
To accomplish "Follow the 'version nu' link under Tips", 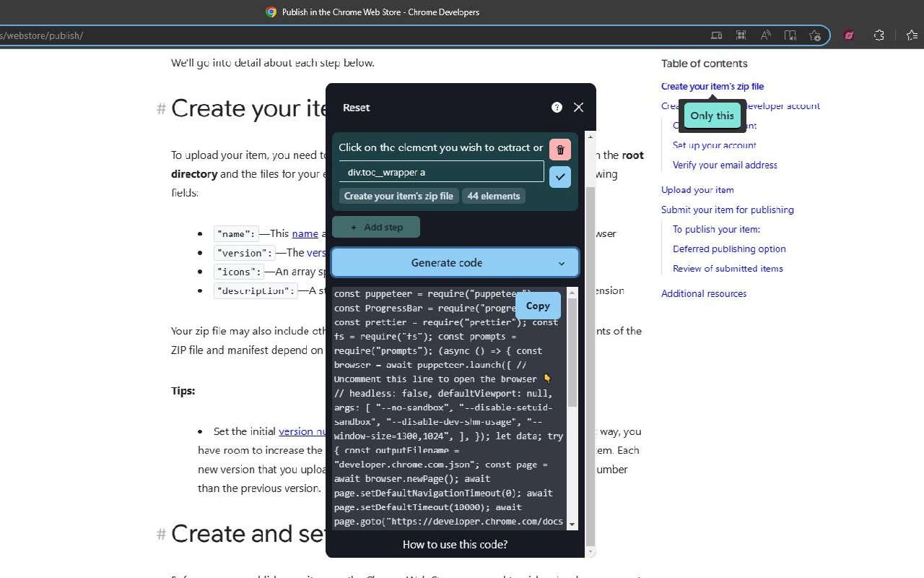I will coord(302,431).
